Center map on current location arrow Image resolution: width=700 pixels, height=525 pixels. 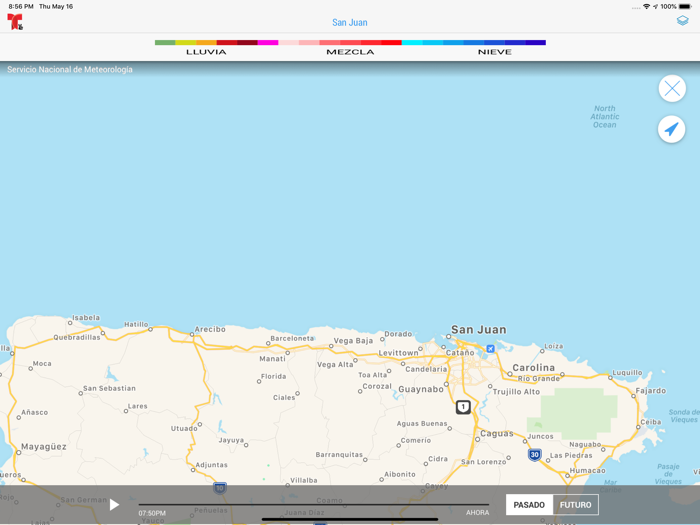pyautogui.click(x=671, y=129)
